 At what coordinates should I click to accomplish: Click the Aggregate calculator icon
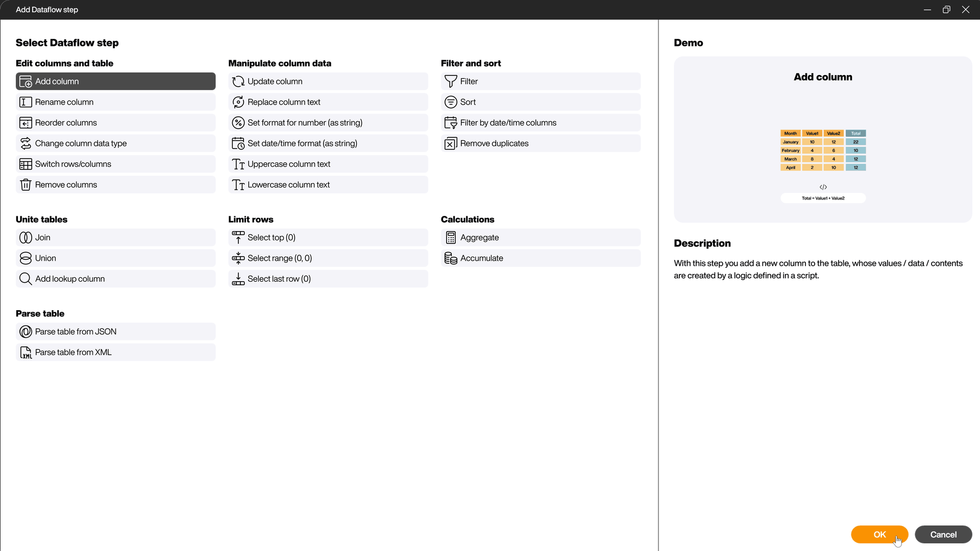tap(451, 238)
